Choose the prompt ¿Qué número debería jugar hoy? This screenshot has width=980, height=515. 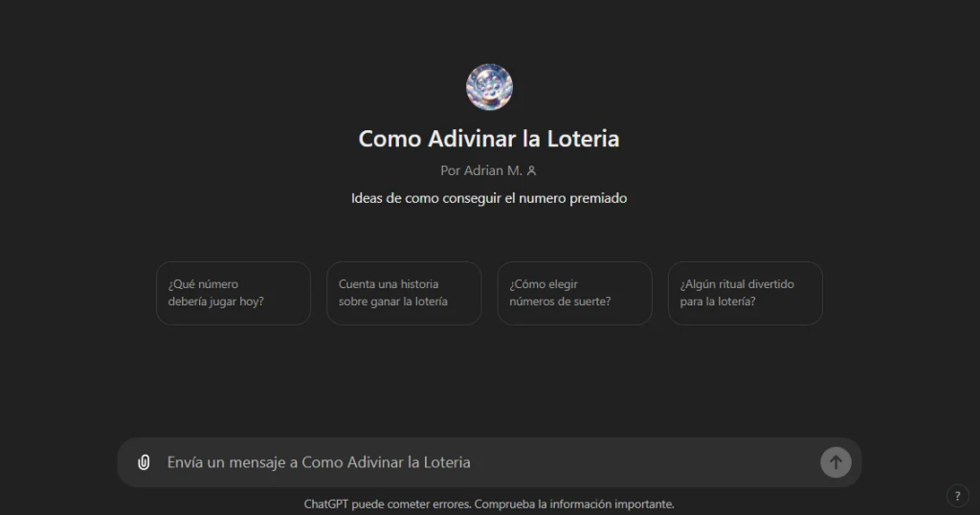click(234, 293)
